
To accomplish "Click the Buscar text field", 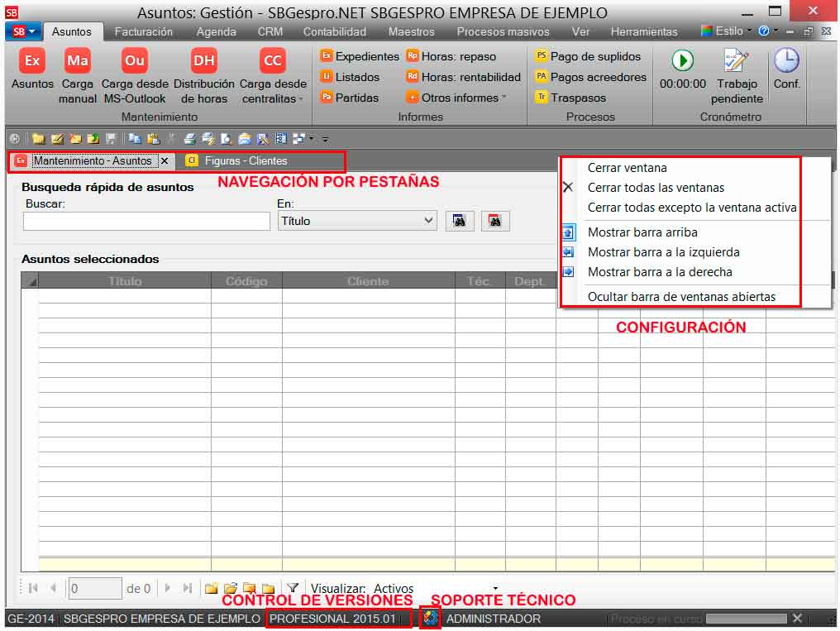I will pos(146,221).
